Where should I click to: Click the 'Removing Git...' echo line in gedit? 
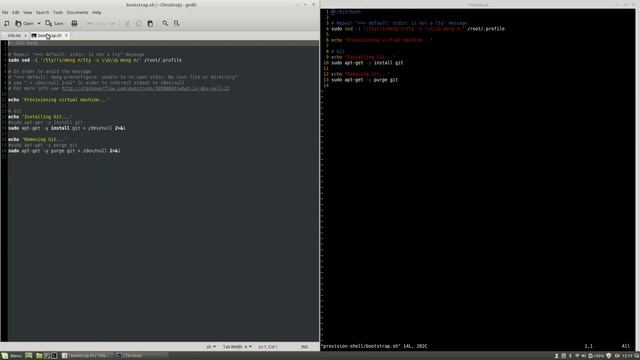pos(37,139)
